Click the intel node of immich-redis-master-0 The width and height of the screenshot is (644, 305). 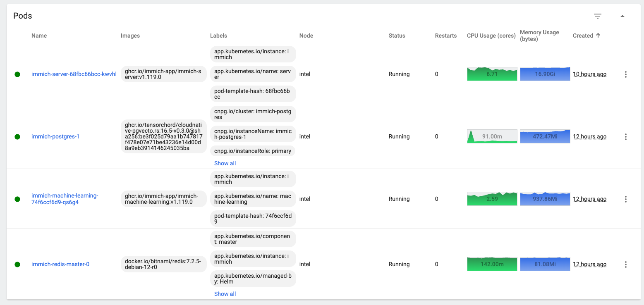(x=305, y=264)
